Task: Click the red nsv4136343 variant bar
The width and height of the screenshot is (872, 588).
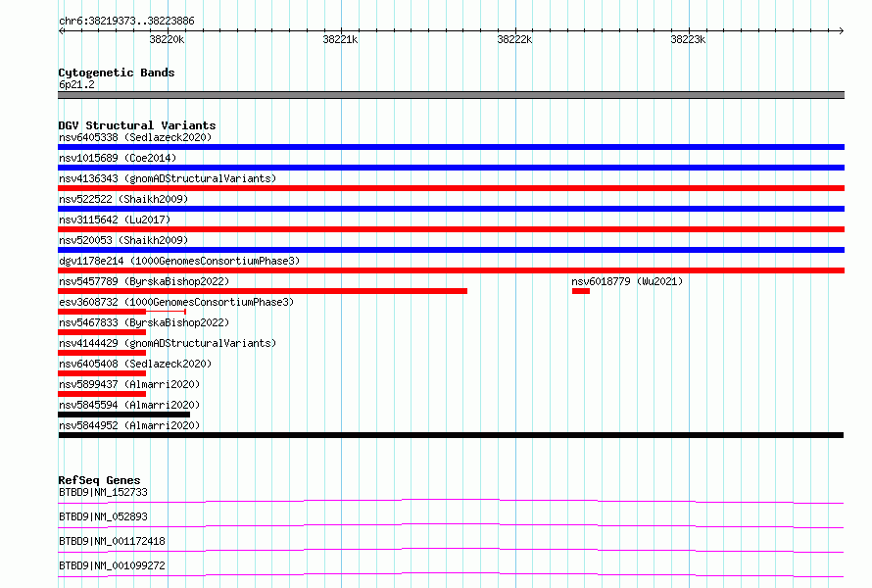Action: pos(451,188)
